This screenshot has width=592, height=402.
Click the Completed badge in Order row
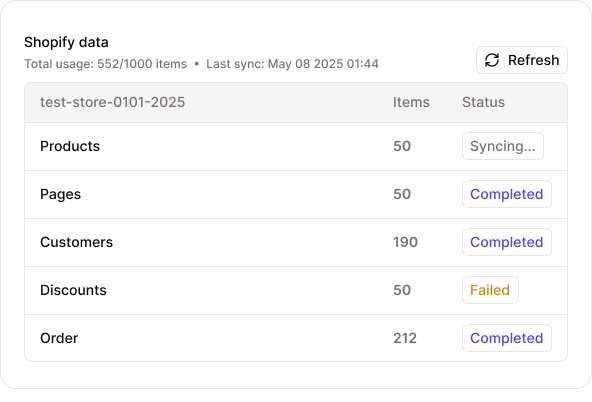click(507, 338)
